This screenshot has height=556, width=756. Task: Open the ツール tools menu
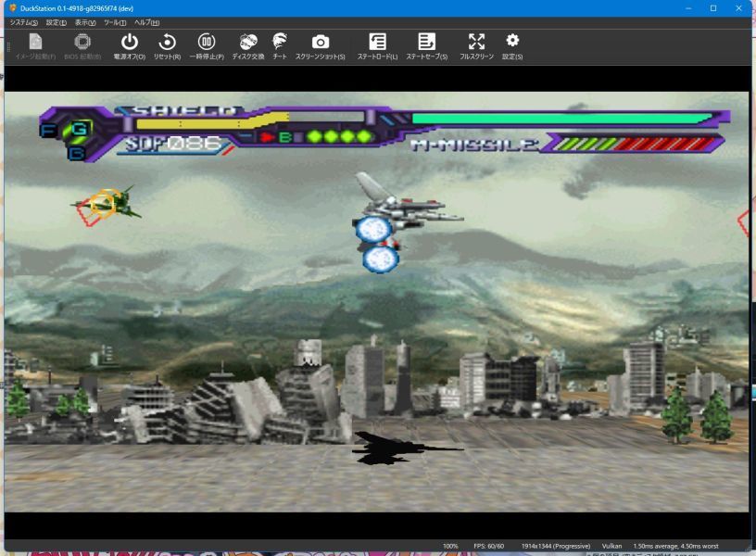[x=115, y=22]
